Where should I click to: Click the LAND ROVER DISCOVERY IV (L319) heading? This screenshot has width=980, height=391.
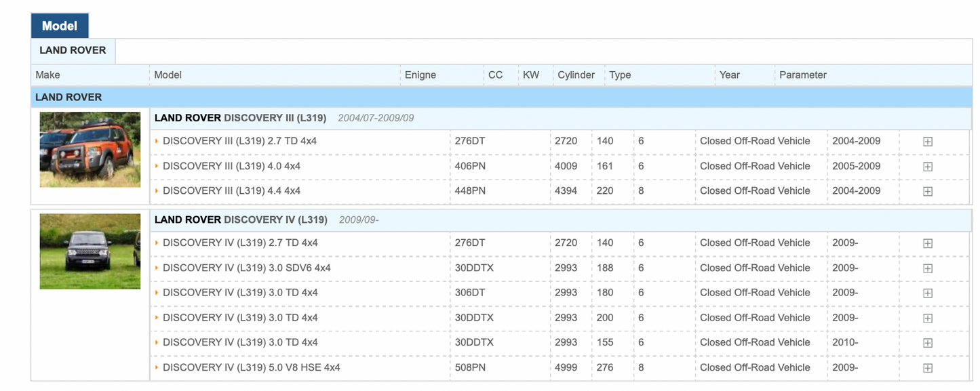[x=241, y=220]
